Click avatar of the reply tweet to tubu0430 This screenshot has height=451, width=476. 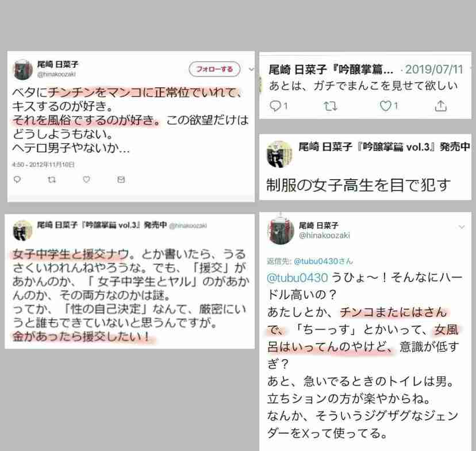pos(281,230)
